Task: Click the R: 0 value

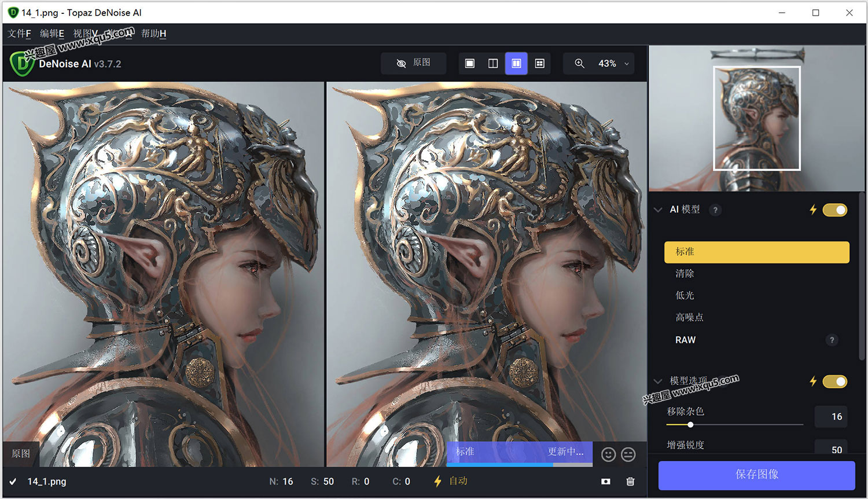Action: point(361,481)
